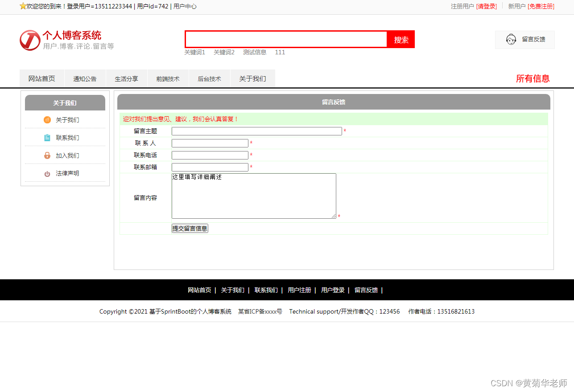Click the 留言反馈 button in the header
Screen dimensions: 574x392
525,40
